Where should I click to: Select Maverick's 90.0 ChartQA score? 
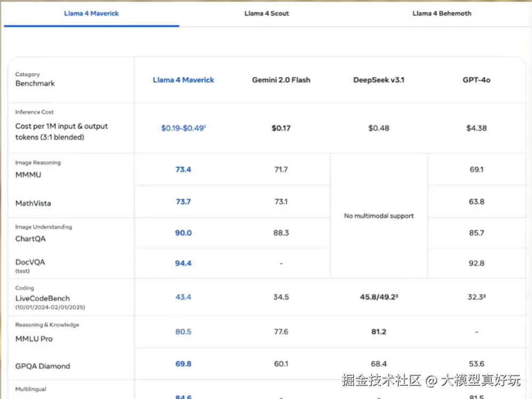[183, 233]
